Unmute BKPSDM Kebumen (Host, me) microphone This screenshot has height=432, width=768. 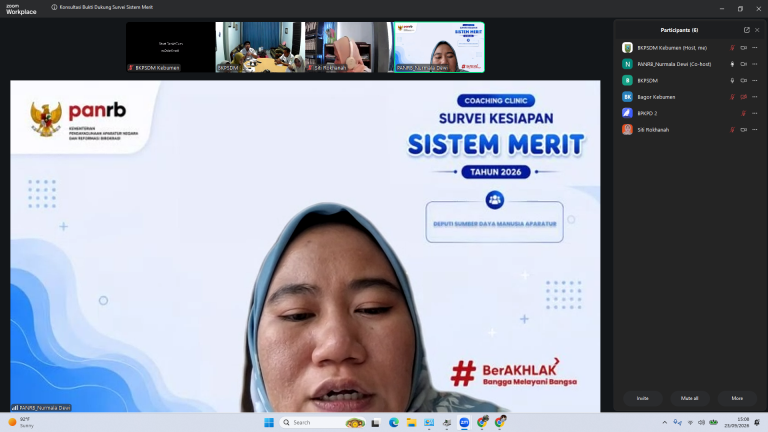pyautogui.click(x=732, y=48)
